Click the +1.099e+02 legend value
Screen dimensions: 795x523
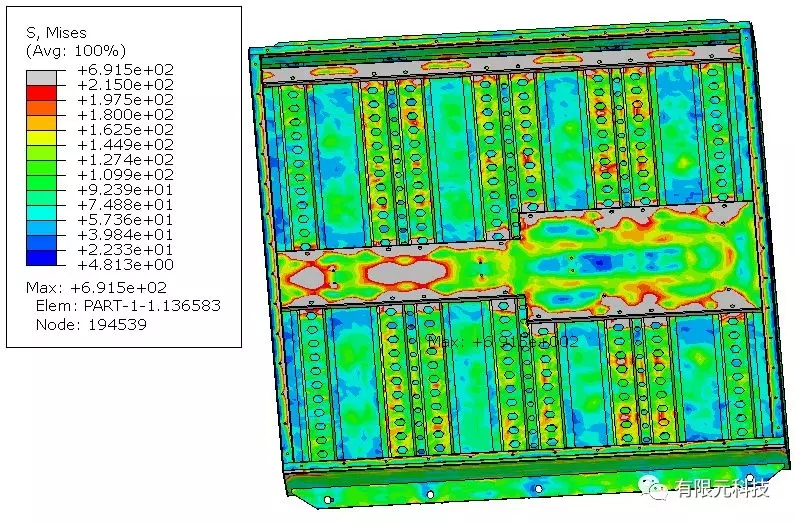coord(125,174)
